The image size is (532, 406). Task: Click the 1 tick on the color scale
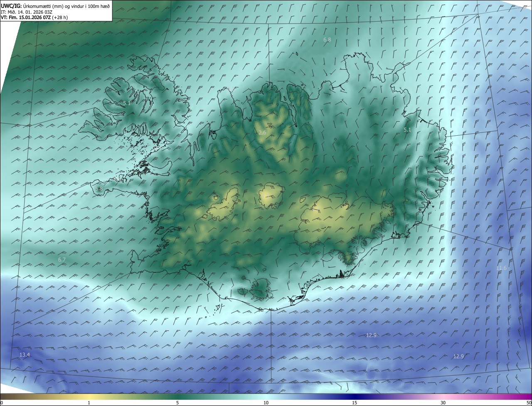click(89, 403)
